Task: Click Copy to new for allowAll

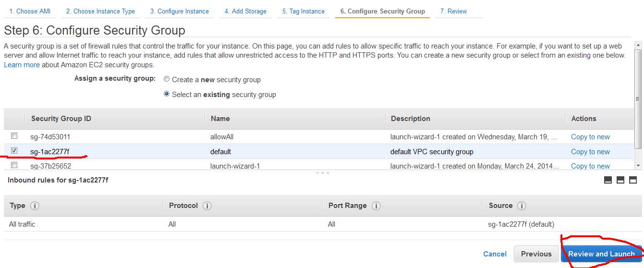Action: (590, 137)
